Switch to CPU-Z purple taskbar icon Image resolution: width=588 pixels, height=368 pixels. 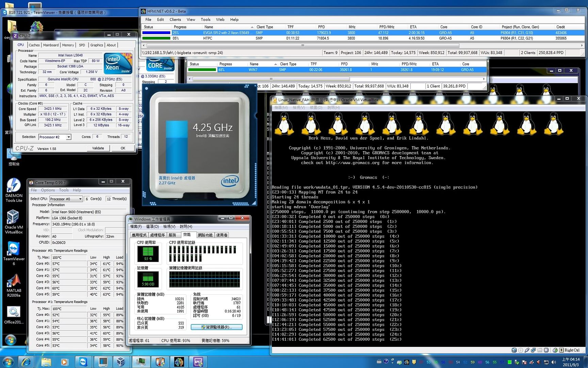point(198,362)
